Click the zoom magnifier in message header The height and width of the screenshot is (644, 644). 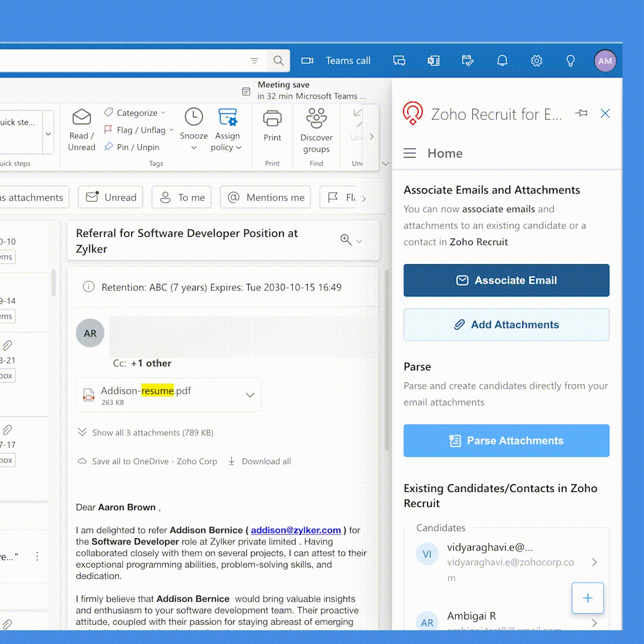[346, 240]
